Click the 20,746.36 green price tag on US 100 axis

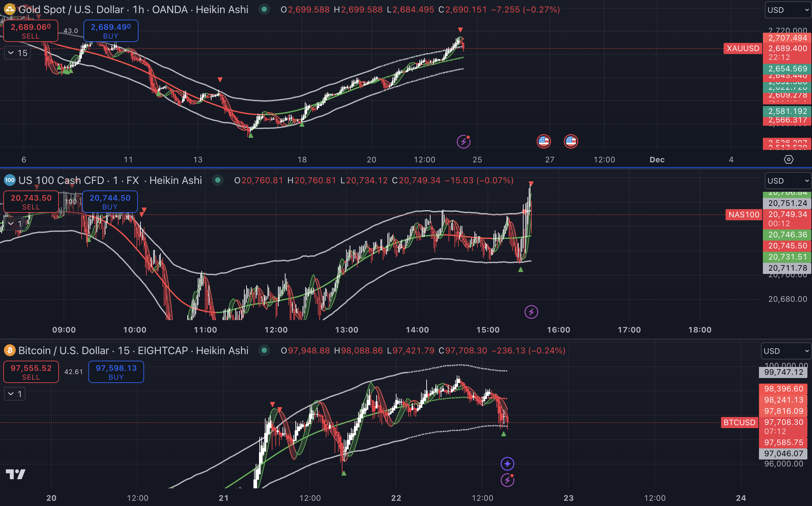[x=787, y=235]
